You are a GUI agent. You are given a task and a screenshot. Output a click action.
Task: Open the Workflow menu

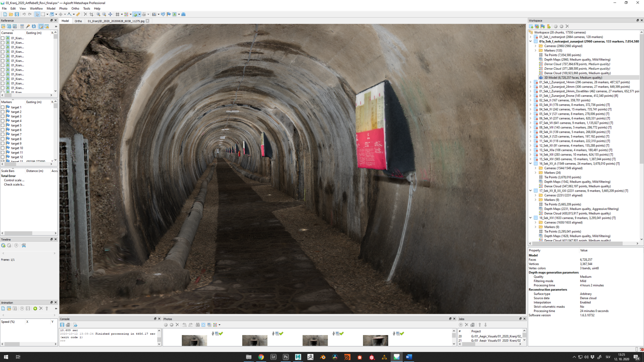click(36, 8)
